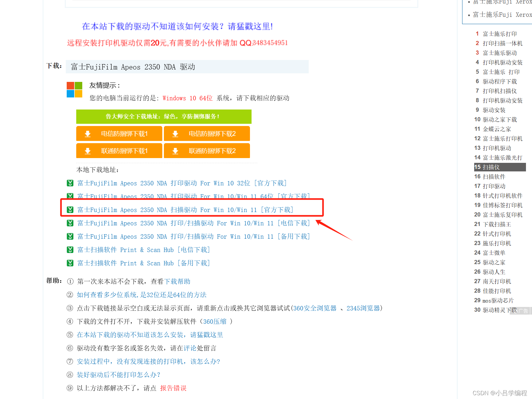The image size is (532, 399).
Task: Open the 如何查看多少位系统 help link
Action: (x=142, y=295)
